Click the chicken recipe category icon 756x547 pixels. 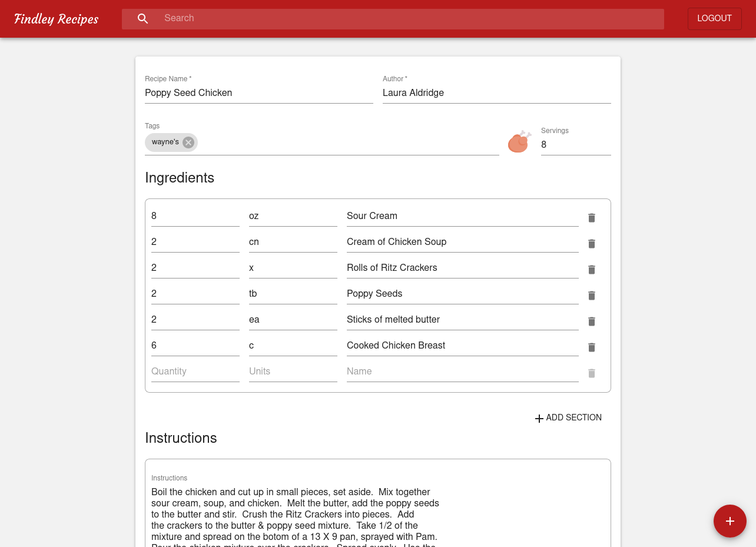point(519,142)
